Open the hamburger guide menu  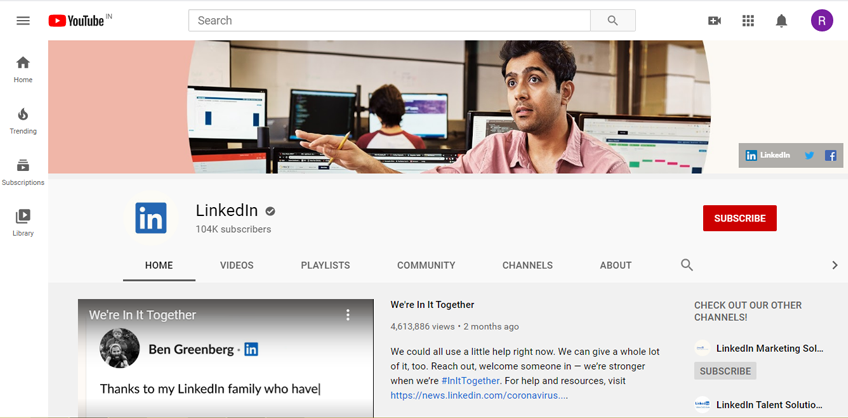(23, 21)
